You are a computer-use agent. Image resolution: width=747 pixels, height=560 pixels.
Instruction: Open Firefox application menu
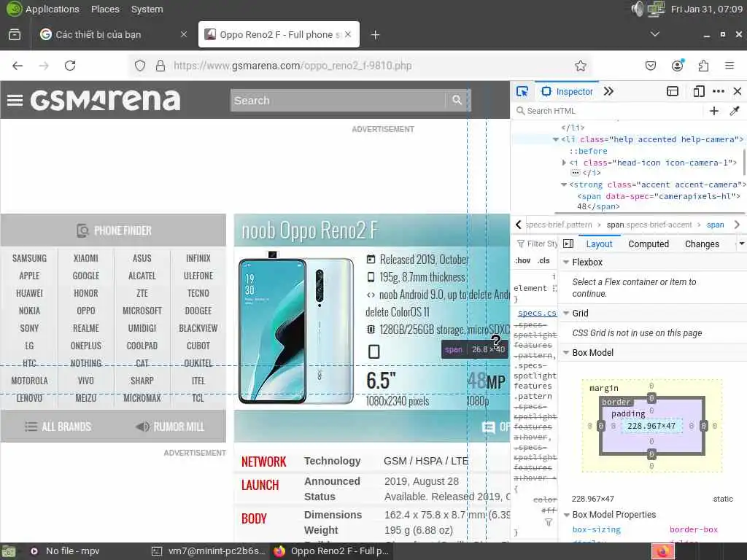pyautogui.click(x=729, y=66)
